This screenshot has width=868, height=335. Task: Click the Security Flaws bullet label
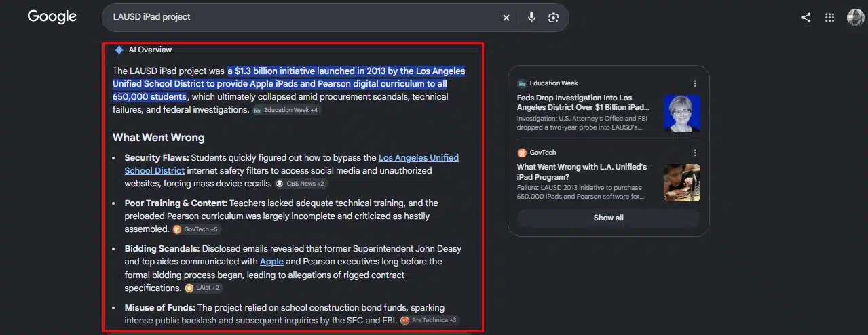156,158
